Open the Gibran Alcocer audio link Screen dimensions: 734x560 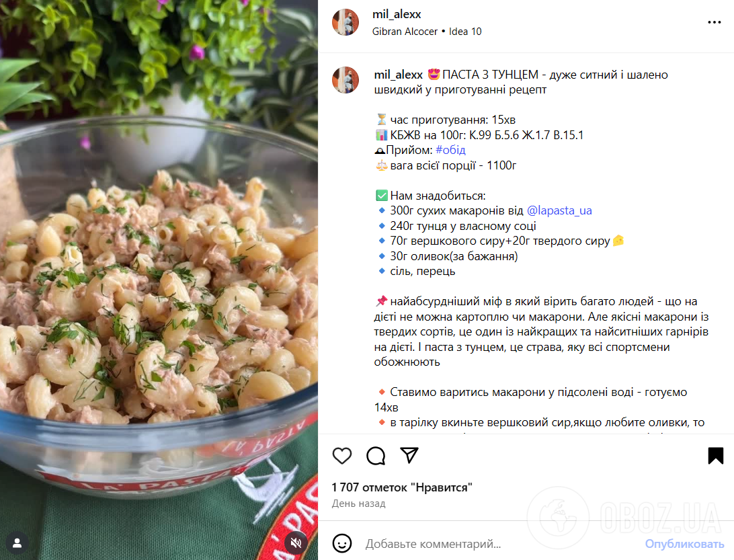tap(405, 32)
